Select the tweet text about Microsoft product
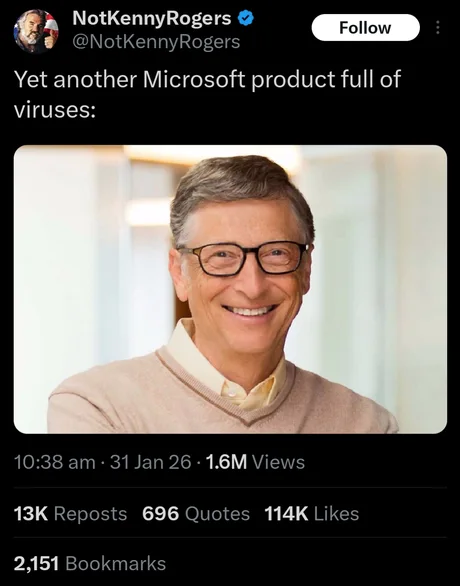The height and width of the screenshot is (586, 460). pyautogui.click(x=207, y=95)
